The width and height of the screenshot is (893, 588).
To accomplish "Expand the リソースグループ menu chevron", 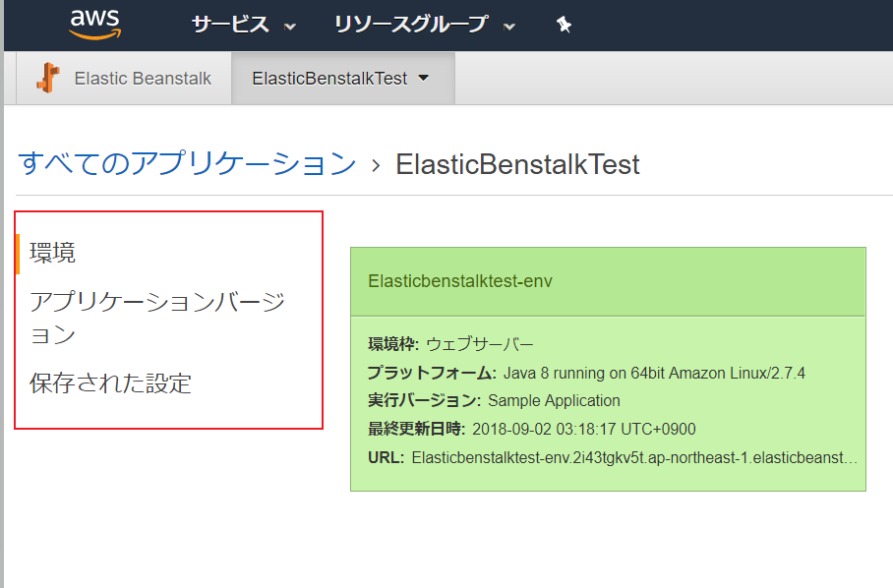I will click(507, 28).
